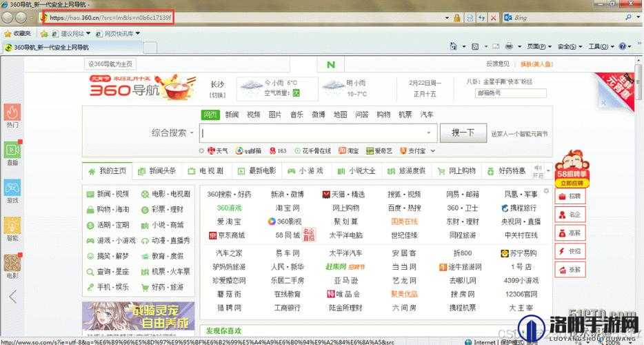Viewport: 644px width, 345px height.
Task: Go back using the browser Back button
Action: pyautogui.click(x=7, y=17)
